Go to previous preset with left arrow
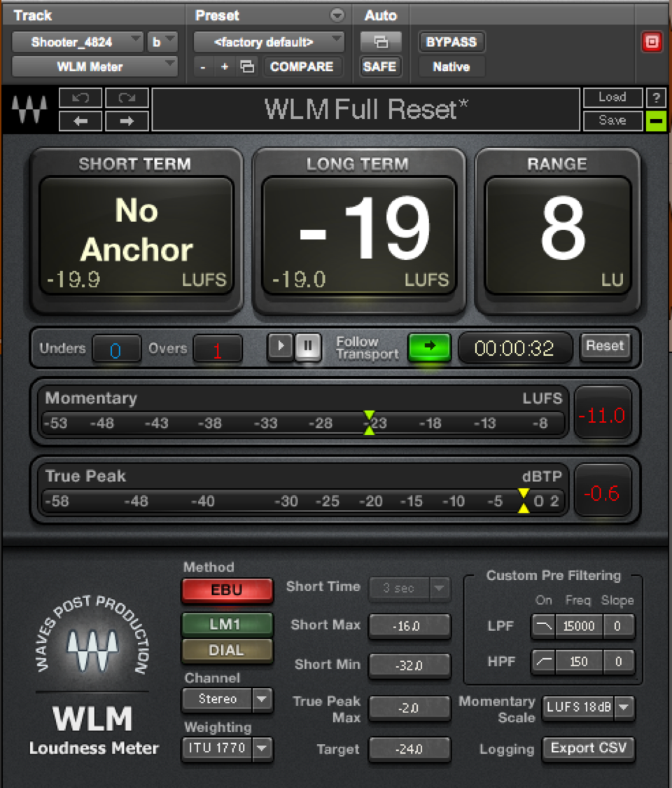 (80, 121)
